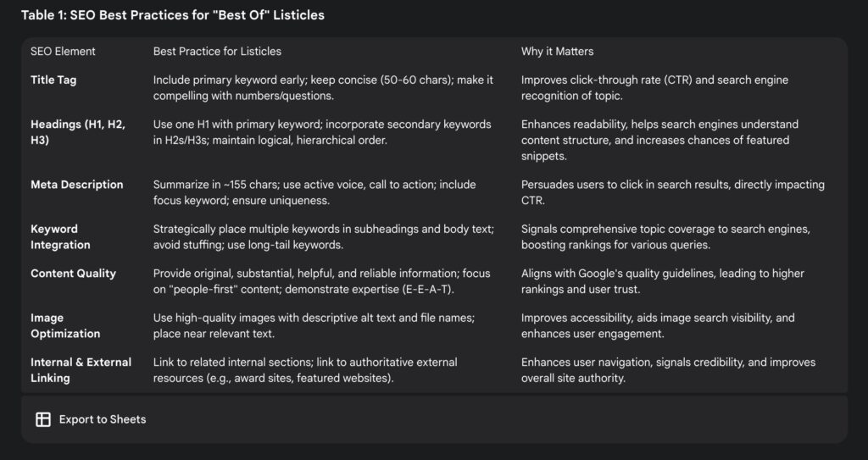Click the Keyword Integration why-it-matters cell
Viewport: 868px width, 460px height.
click(x=665, y=237)
